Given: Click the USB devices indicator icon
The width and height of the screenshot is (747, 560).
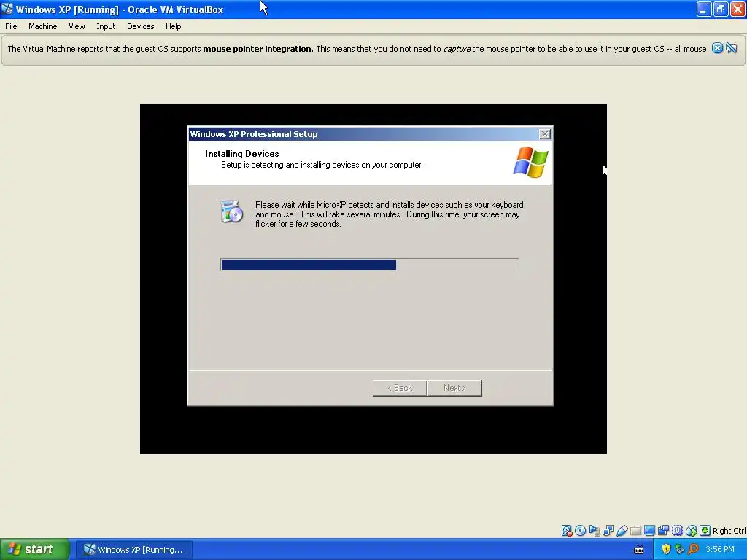Looking at the screenshot, I should click(622, 531).
